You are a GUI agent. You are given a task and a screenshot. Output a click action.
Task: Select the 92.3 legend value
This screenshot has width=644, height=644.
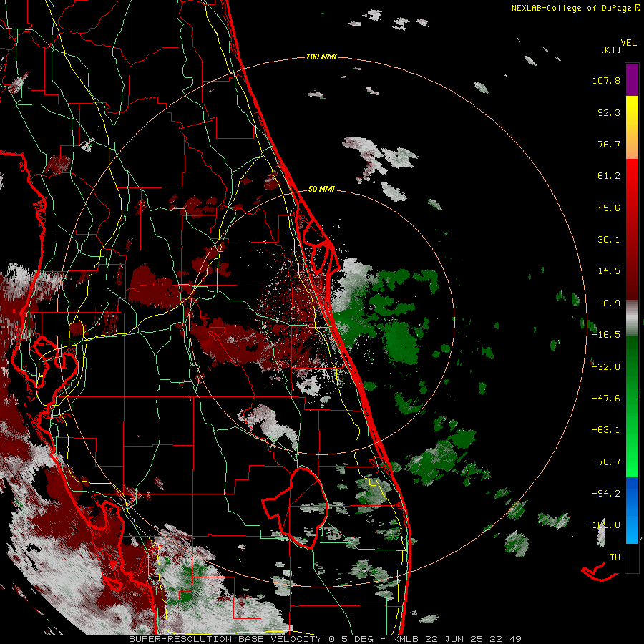[x=609, y=112]
